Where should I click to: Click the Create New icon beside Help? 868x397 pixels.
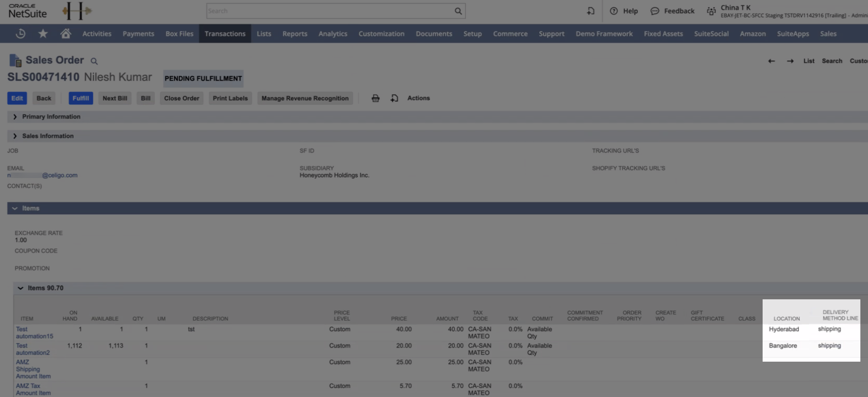coord(591,11)
